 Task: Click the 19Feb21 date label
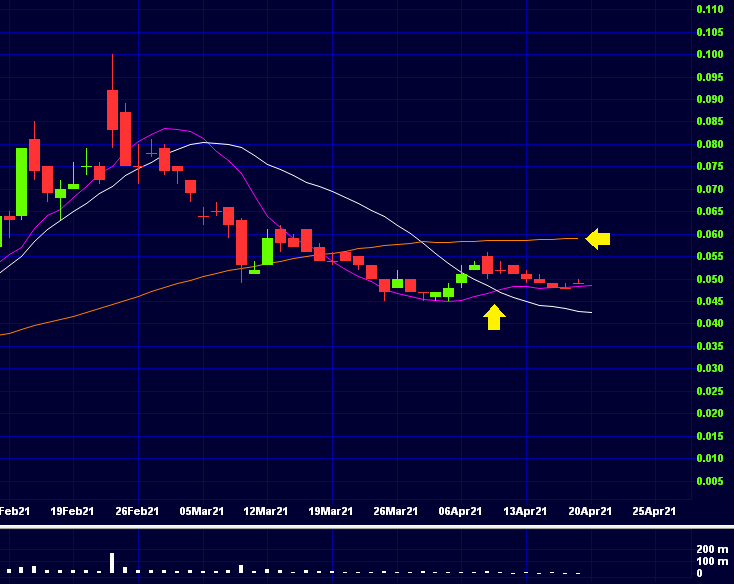click(72, 511)
